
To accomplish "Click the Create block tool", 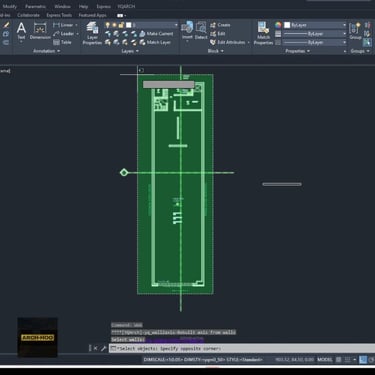I will [x=220, y=25].
